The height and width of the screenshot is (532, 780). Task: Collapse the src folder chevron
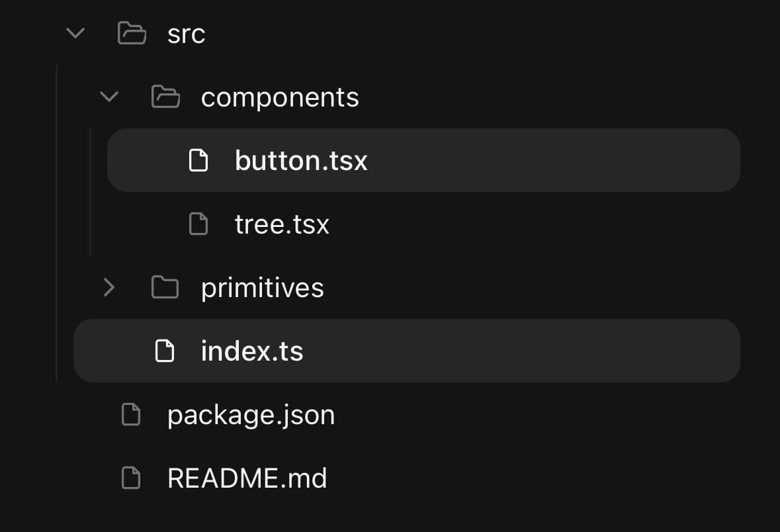tap(75, 33)
